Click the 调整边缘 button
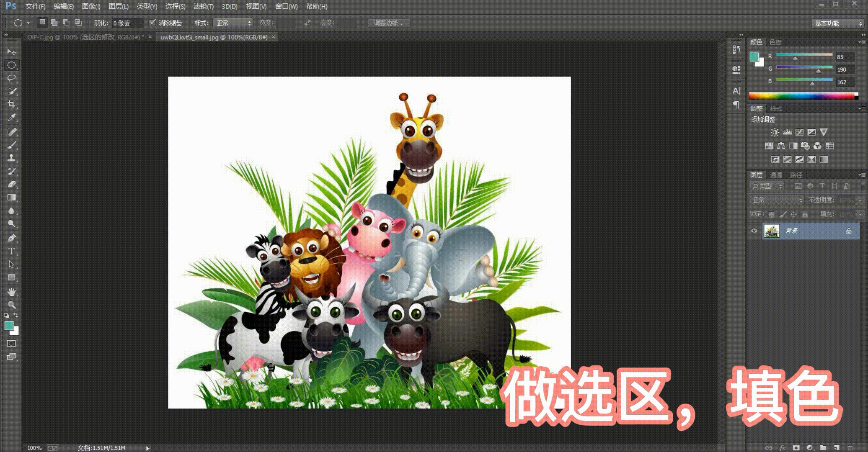 [389, 23]
